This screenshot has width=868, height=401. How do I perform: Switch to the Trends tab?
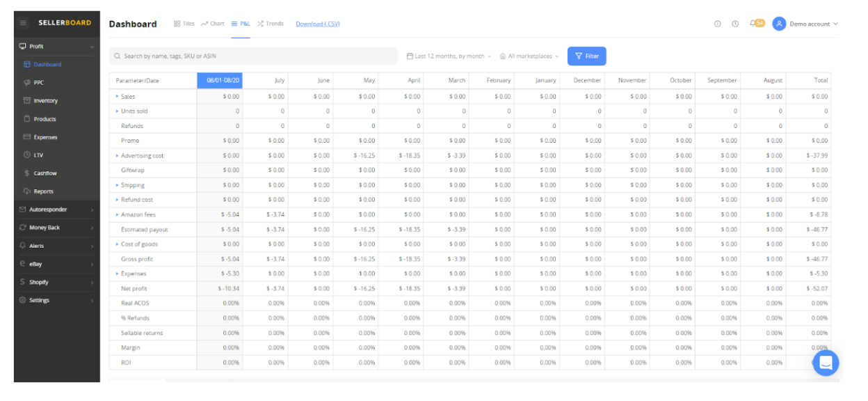(271, 24)
